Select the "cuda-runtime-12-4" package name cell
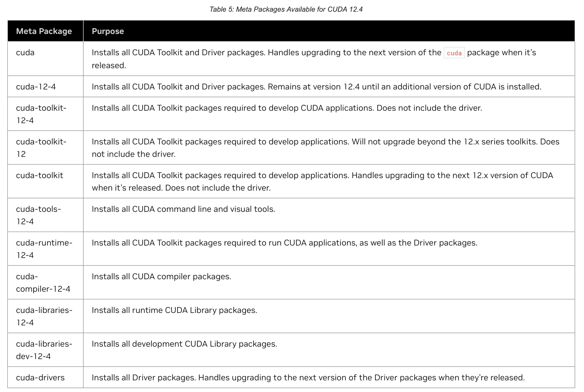This screenshot has height=392, width=584. (44, 249)
